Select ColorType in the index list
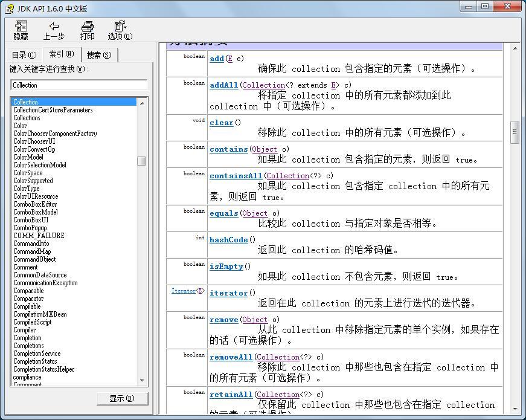This screenshot has height=420, width=526. click(x=27, y=189)
